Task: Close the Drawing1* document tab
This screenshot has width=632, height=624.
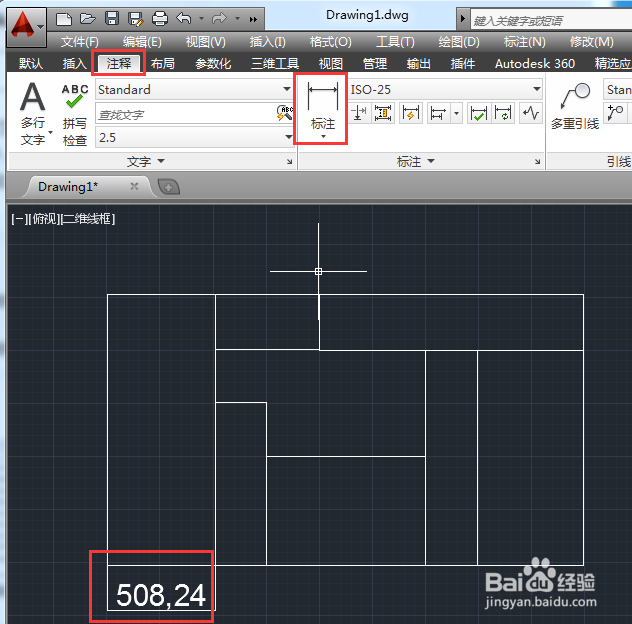Action: point(134,186)
